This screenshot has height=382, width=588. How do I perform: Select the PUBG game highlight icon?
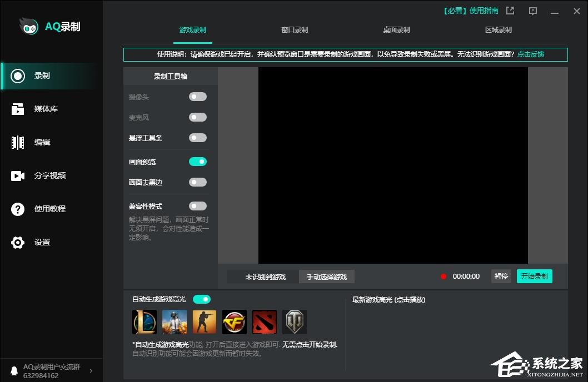point(174,321)
